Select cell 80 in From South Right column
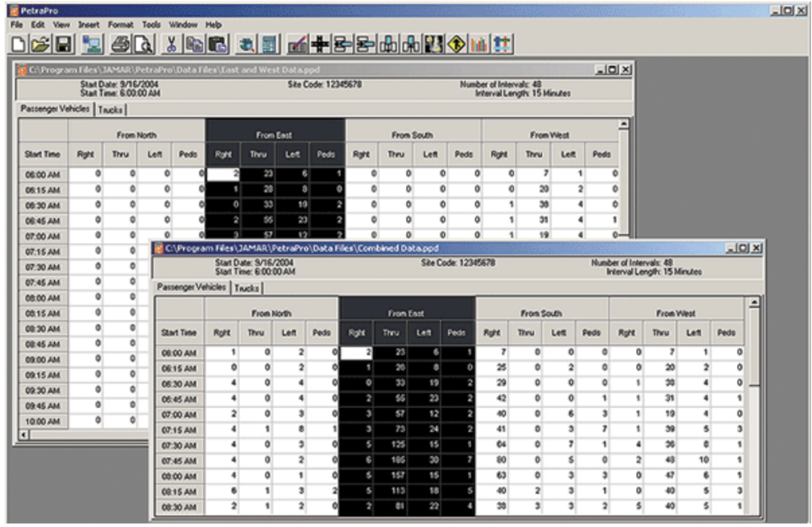This screenshot has height=527, width=812. (492, 460)
